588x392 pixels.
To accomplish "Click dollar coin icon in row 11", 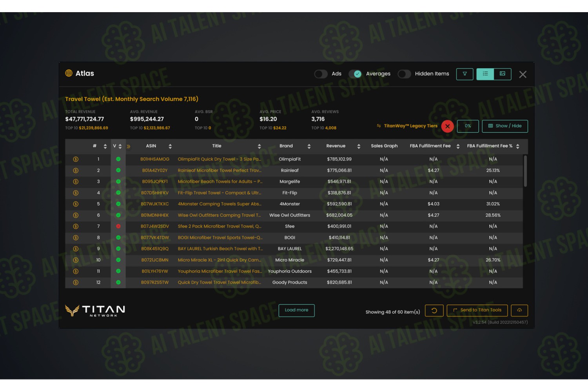I will pyautogui.click(x=76, y=271).
